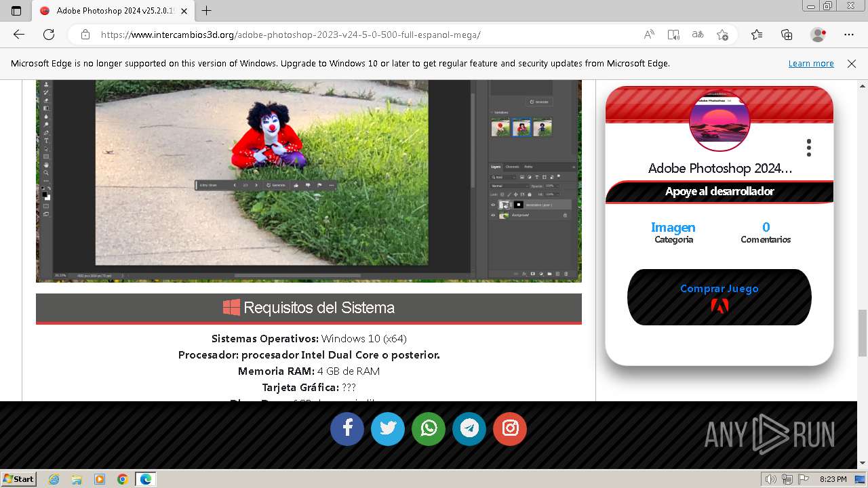The width and height of the screenshot is (868, 488).
Task: Click the Comprar Juego button
Action: [x=719, y=297]
